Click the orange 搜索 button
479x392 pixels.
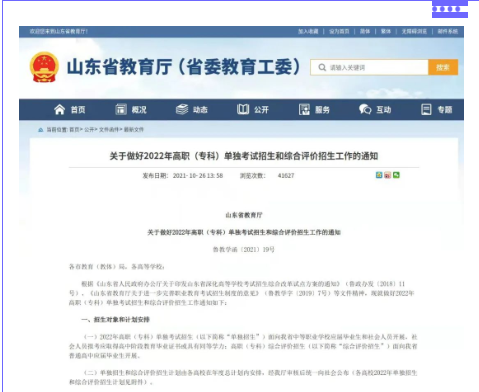point(443,67)
